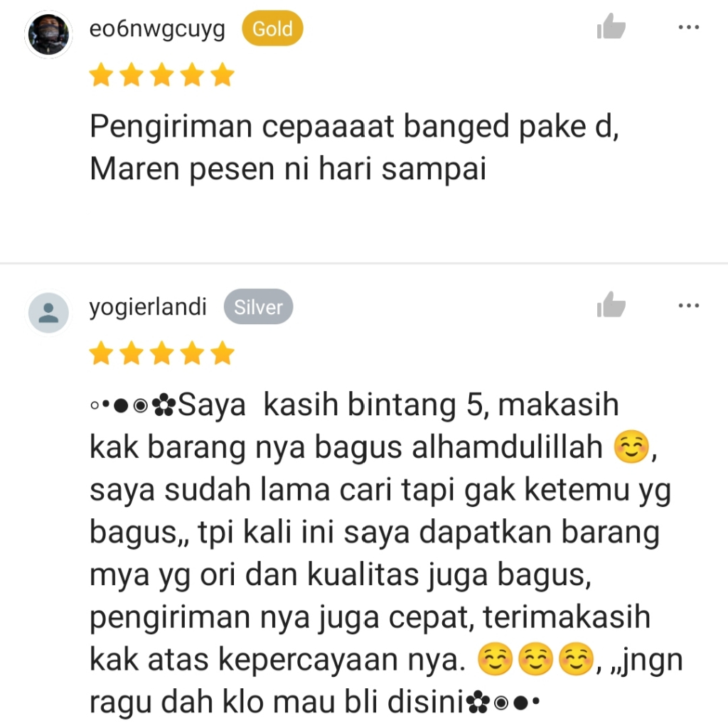
Task: Tap the Gold membership badge
Action: pyautogui.click(x=272, y=28)
